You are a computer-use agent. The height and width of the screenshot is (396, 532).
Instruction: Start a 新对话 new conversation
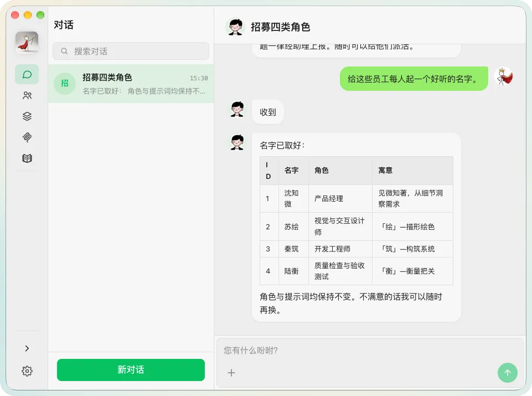point(131,369)
